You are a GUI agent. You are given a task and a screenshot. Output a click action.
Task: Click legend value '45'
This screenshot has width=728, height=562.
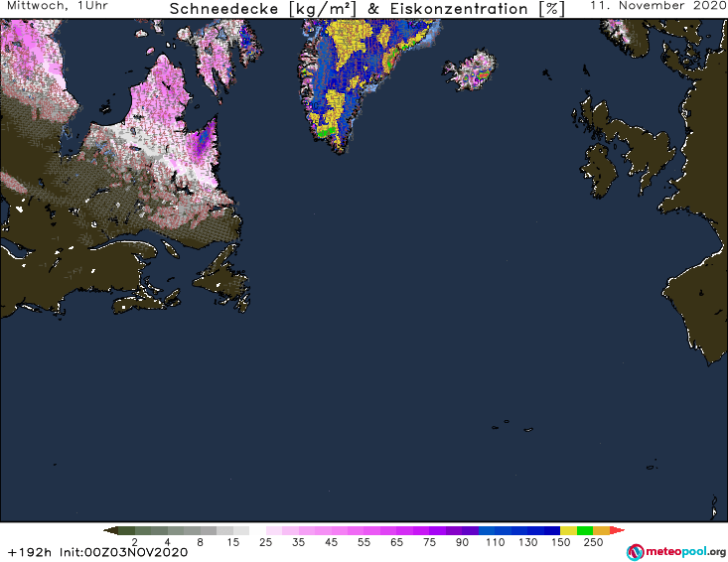[331, 542]
